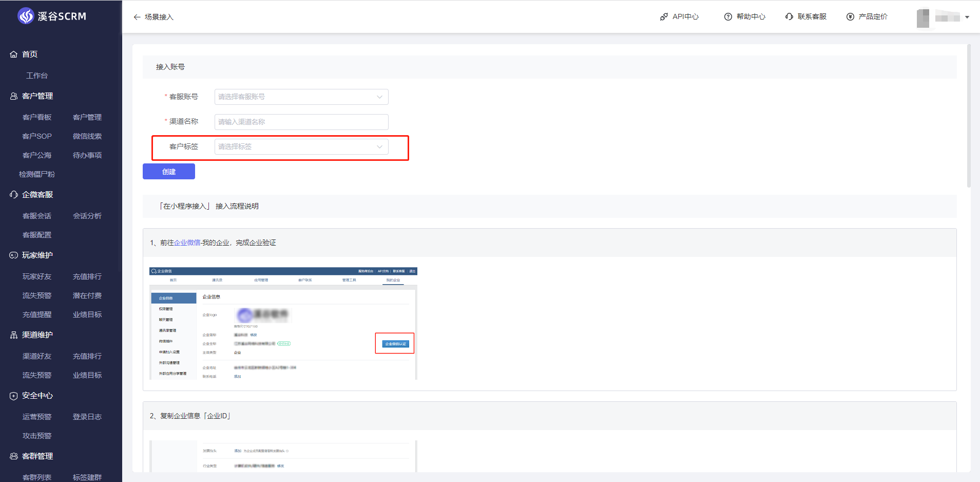The height and width of the screenshot is (482, 980).
Task: Open the 客户标签 tag selector
Action: point(301,146)
